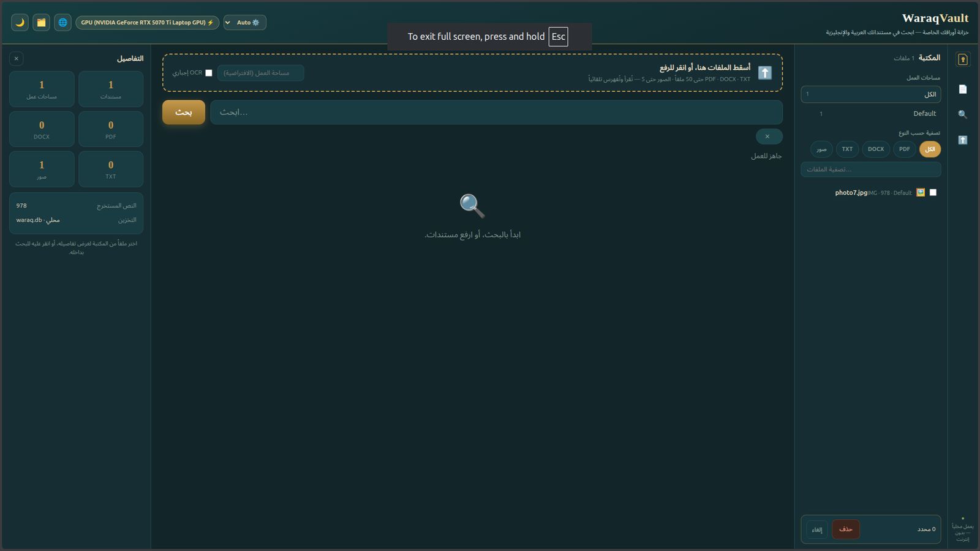This screenshot has width=980, height=551.
Task: Click the TXT count stat card
Action: 111,169
